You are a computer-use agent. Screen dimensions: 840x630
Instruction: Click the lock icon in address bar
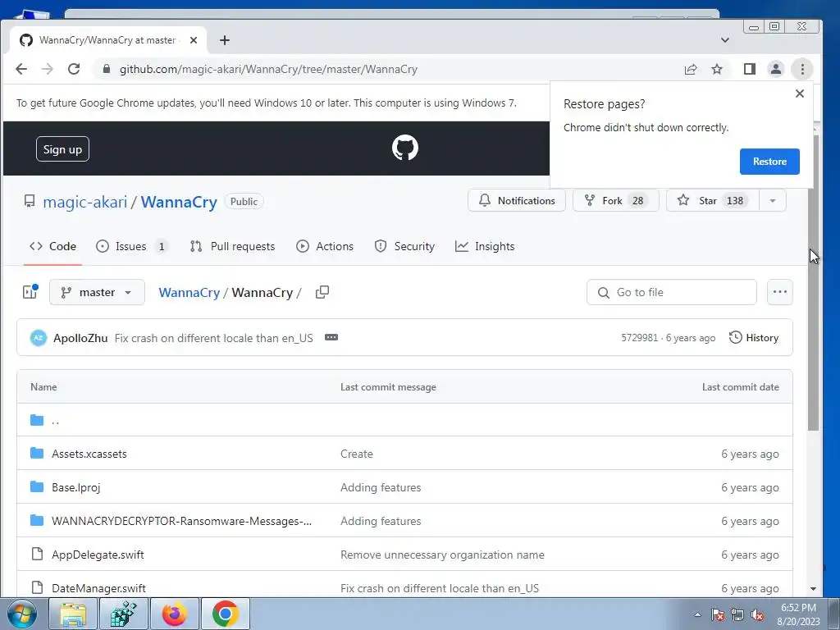(107, 69)
